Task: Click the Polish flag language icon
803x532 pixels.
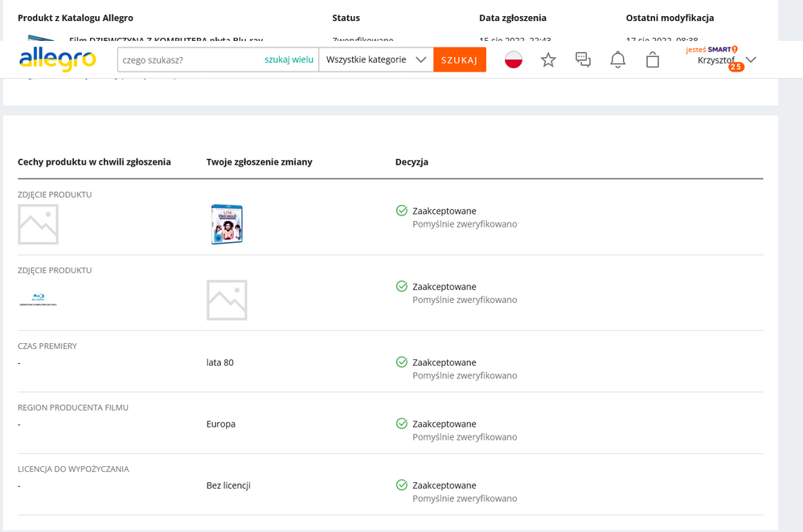Action: click(x=514, y=59)
